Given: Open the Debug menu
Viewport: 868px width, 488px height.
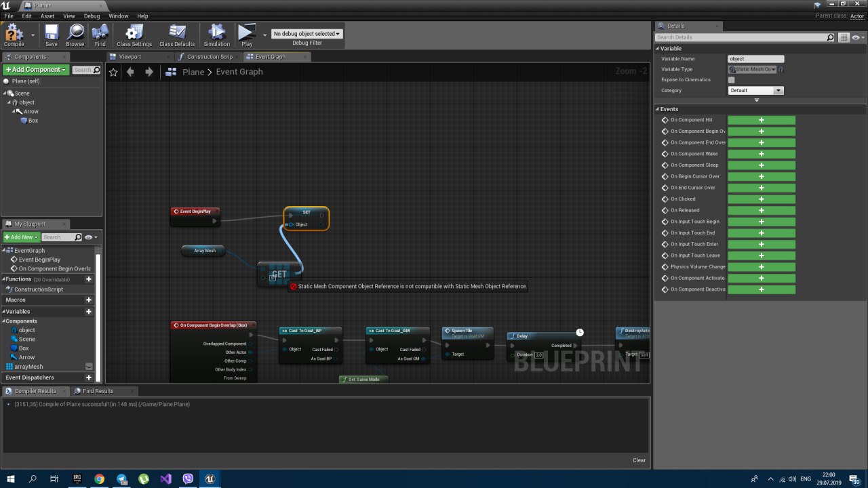Looking at the screenshot, I should (x=92, y=16).
